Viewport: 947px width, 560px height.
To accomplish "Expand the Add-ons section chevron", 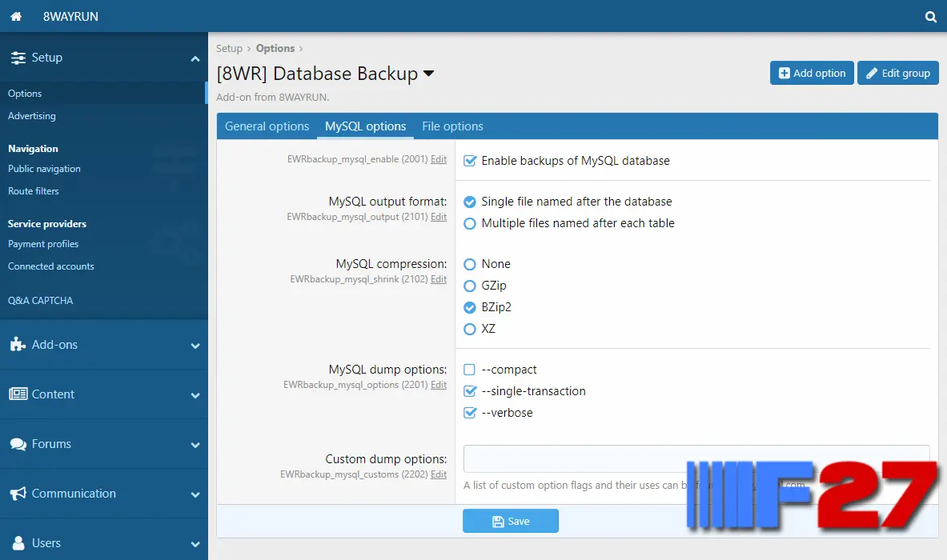I will (195, 346).
